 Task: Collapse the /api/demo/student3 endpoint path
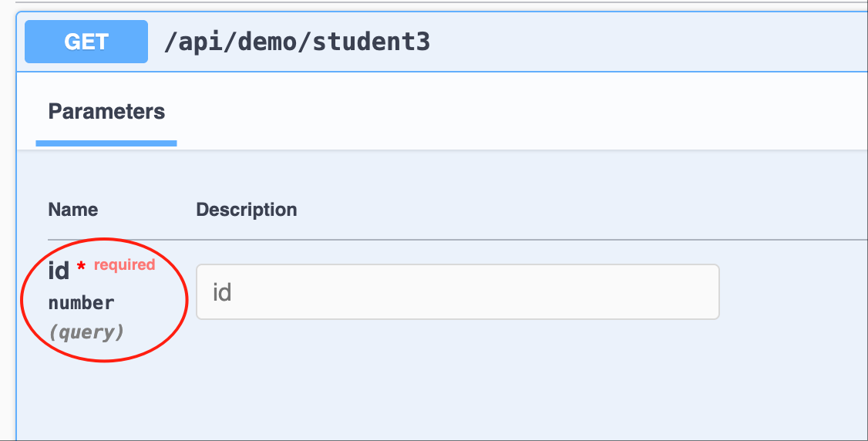click(297, 42)
